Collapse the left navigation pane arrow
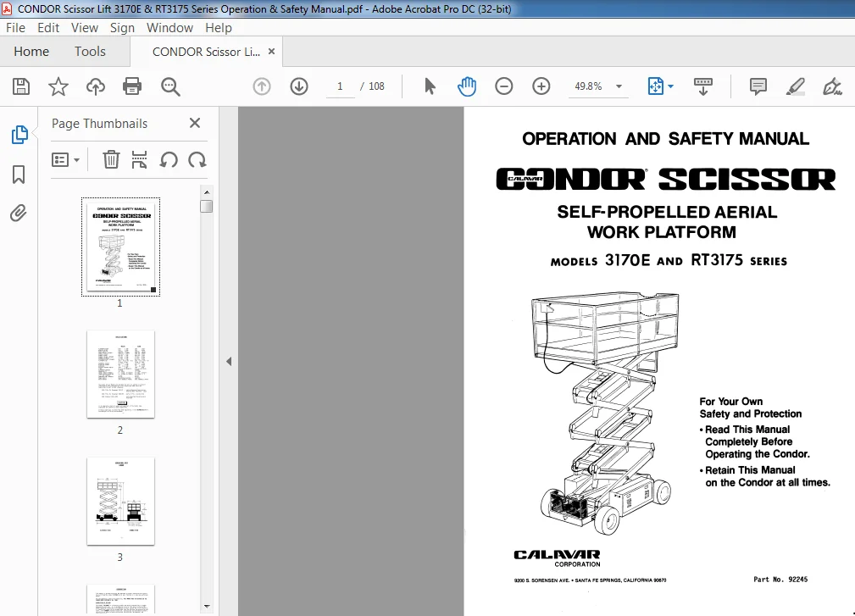Image resolution: width=855 pixels, height=616 pixels. click(x=229, y=362)
